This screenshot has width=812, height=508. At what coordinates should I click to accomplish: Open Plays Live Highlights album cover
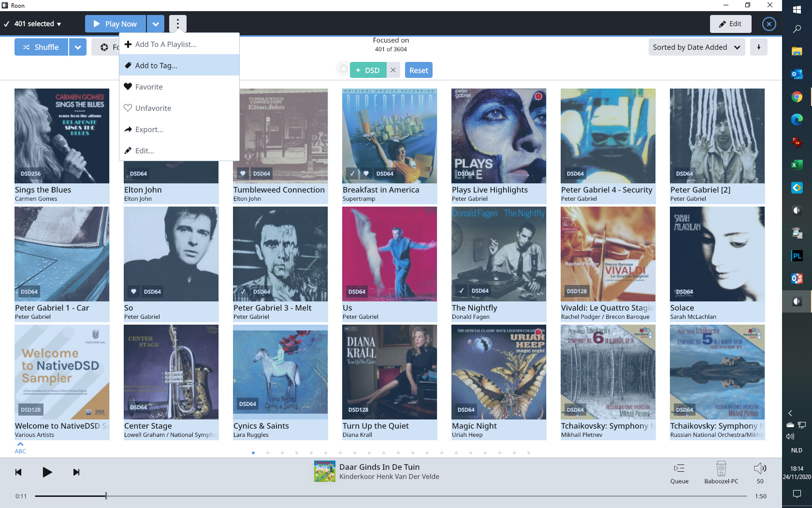[499, 135]
